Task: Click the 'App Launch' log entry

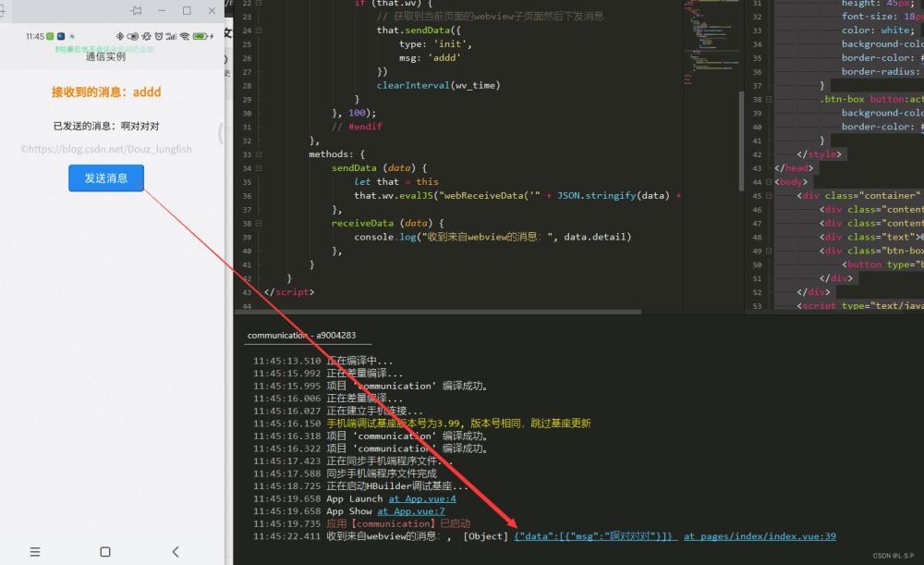Action: point(354,499)
